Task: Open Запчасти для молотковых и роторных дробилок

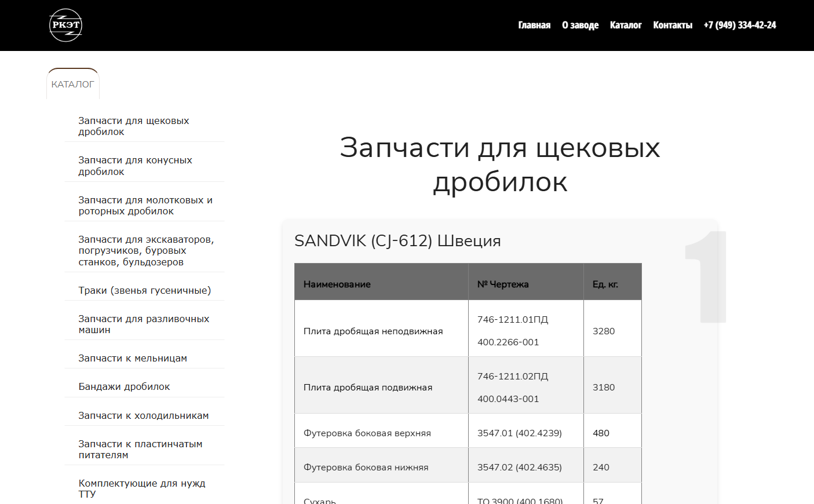Action: point(145,206)
